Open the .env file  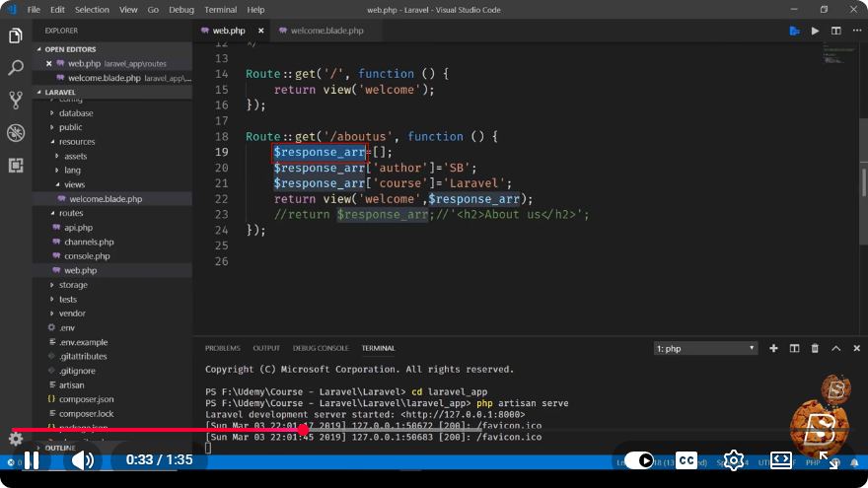[x=67, y=327]
